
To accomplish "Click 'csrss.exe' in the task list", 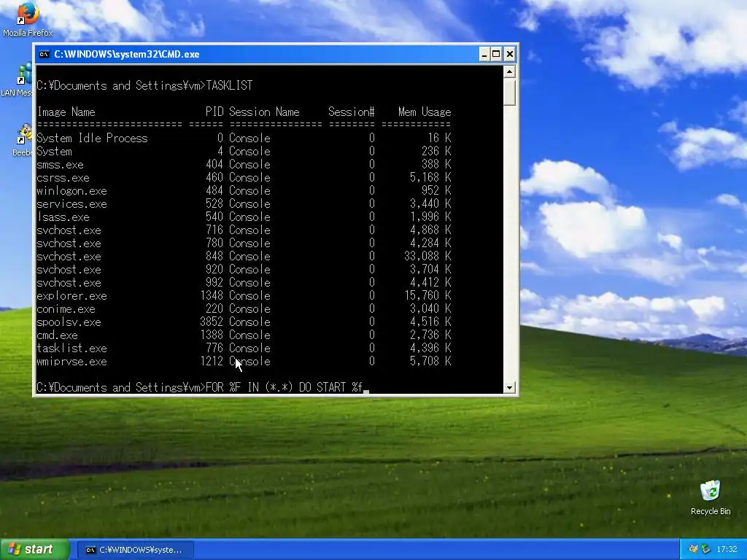I will (x=63, y=178).
